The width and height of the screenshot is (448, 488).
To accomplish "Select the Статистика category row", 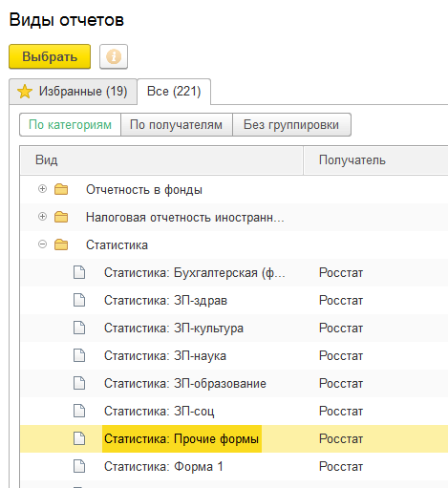I will 234,244.
